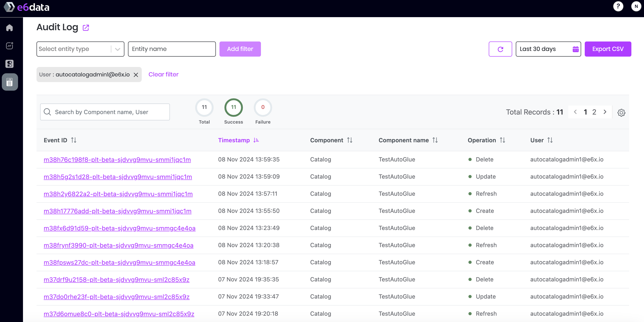Go to page 2
Screen dimensions: 644x322
tap(594, 112)
